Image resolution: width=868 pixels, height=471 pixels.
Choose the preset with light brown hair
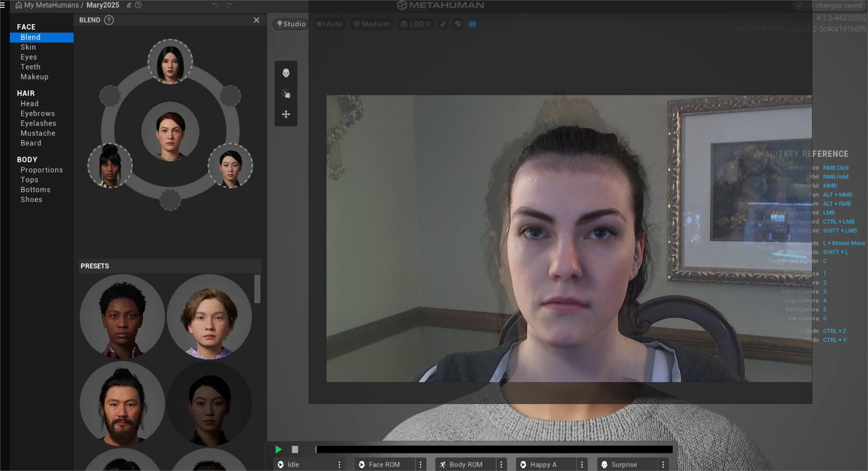point(209,317)
